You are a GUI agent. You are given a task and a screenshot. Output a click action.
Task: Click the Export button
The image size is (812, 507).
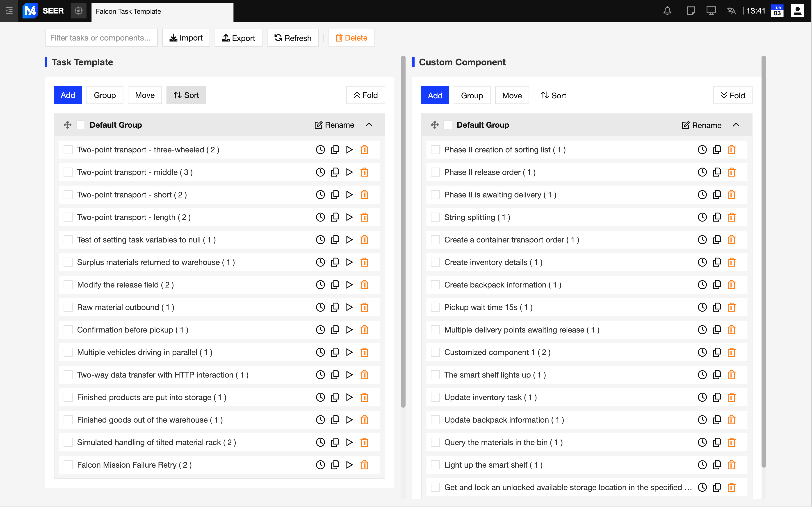238,38
